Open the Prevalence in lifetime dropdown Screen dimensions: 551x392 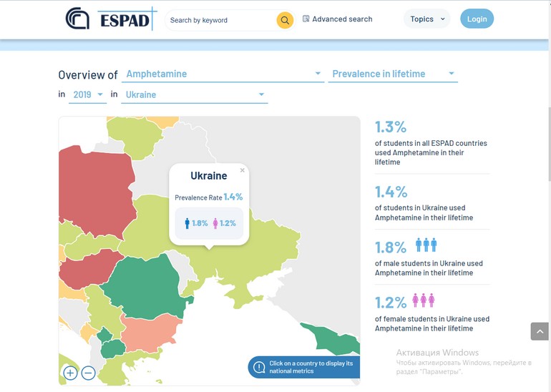tap(451, 74)
